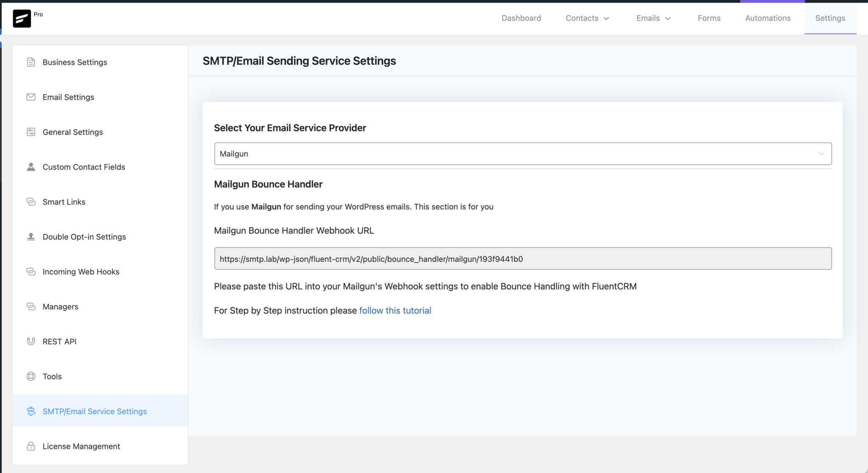This screenshot has width=868, height=473.
Task: Click the 'Mailgun Bounce Handler' heading
Action: pos(268,184)
